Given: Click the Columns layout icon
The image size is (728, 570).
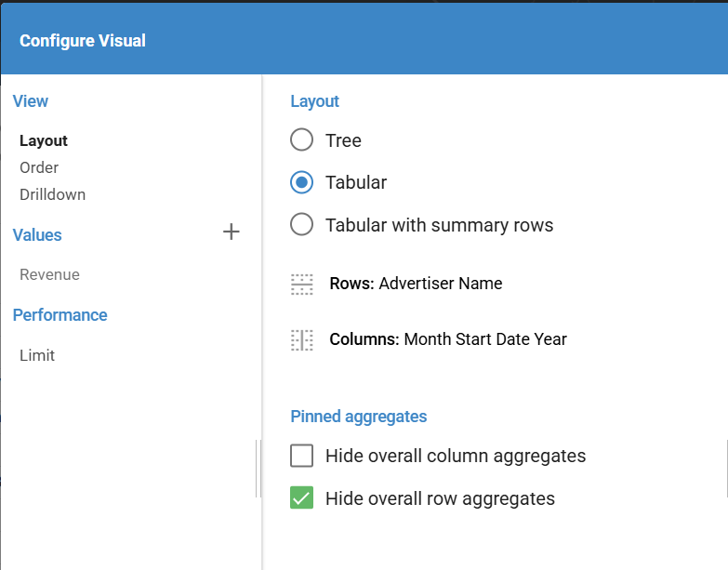Looking at the screenshot, I should point(302,340).
